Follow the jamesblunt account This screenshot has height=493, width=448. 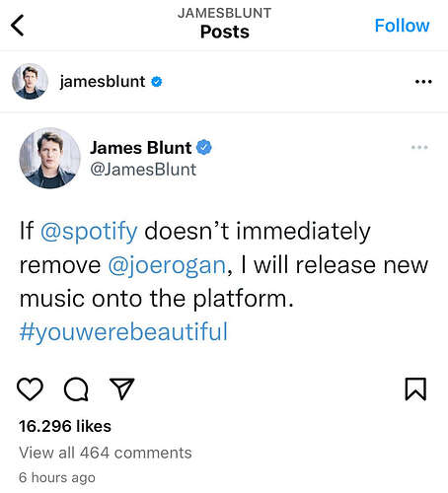click(402, 26)
